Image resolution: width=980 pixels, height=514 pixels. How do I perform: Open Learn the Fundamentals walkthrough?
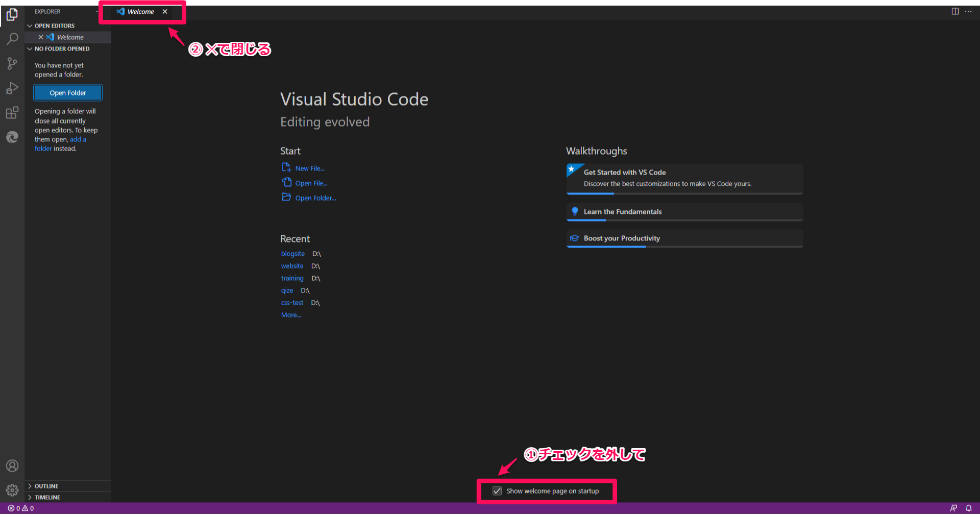click(x=684, y=212)
